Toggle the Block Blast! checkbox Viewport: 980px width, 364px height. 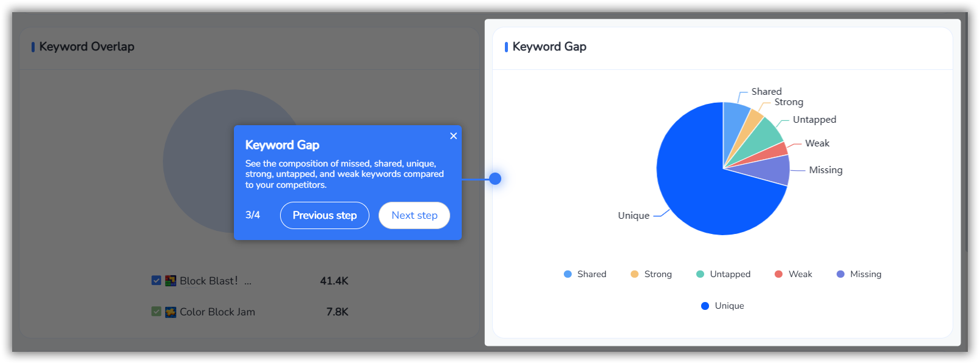(x=156, y=281)
